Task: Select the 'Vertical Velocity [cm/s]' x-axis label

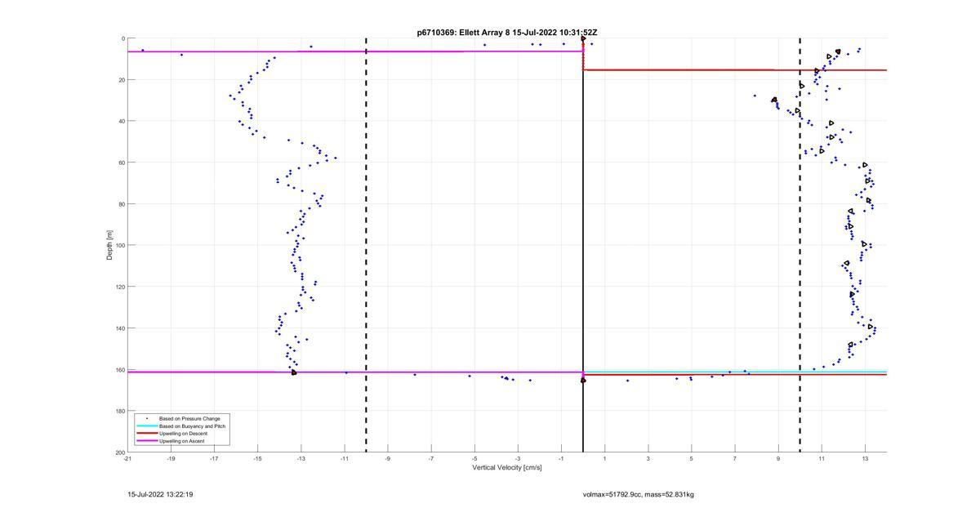Action: [x=507, y=468]
